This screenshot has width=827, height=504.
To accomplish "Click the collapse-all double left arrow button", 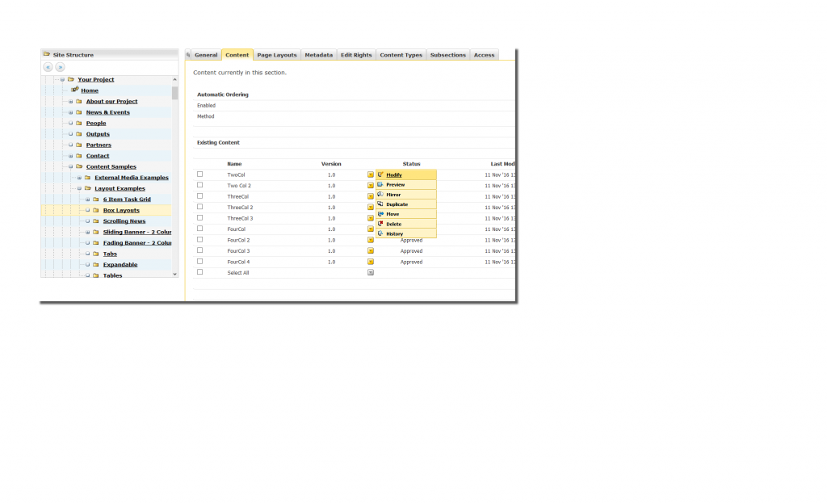I will [x=48, y=67].
